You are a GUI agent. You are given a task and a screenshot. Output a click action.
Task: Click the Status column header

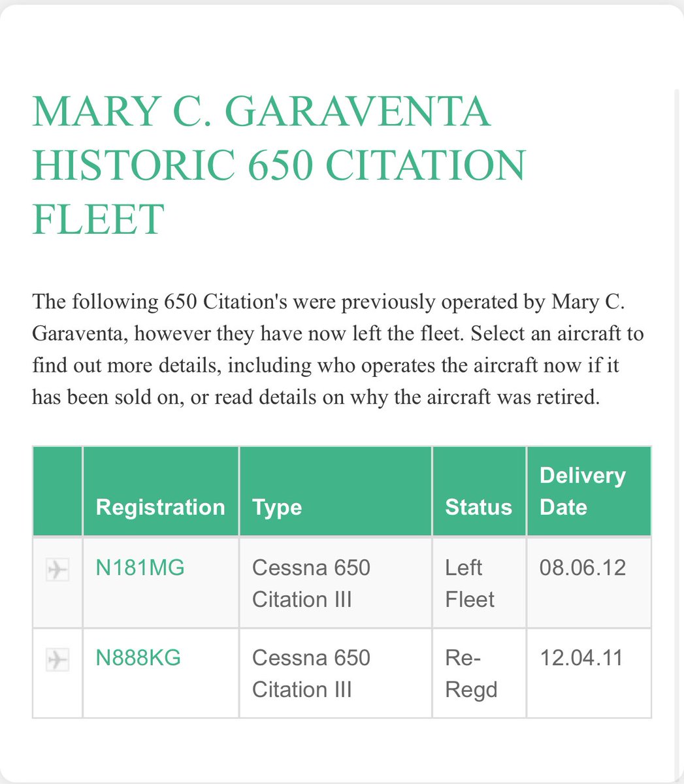pyautogui.click(x=478, y=508)
